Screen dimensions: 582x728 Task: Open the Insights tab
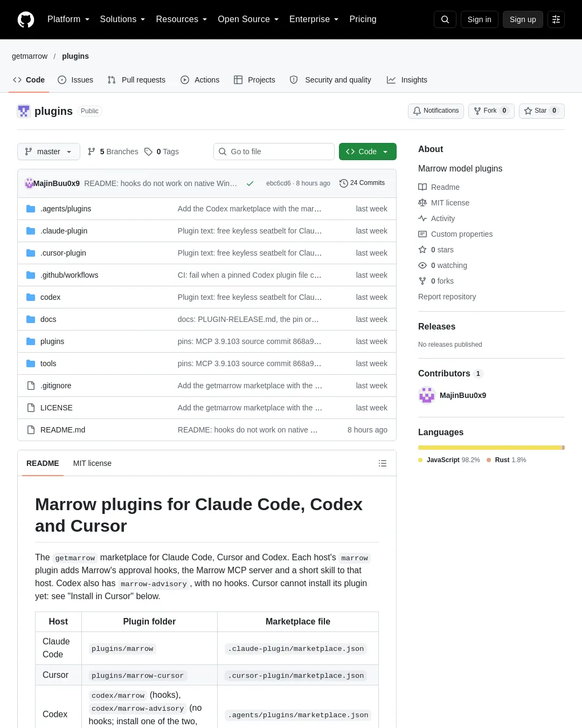click(407, 80)
